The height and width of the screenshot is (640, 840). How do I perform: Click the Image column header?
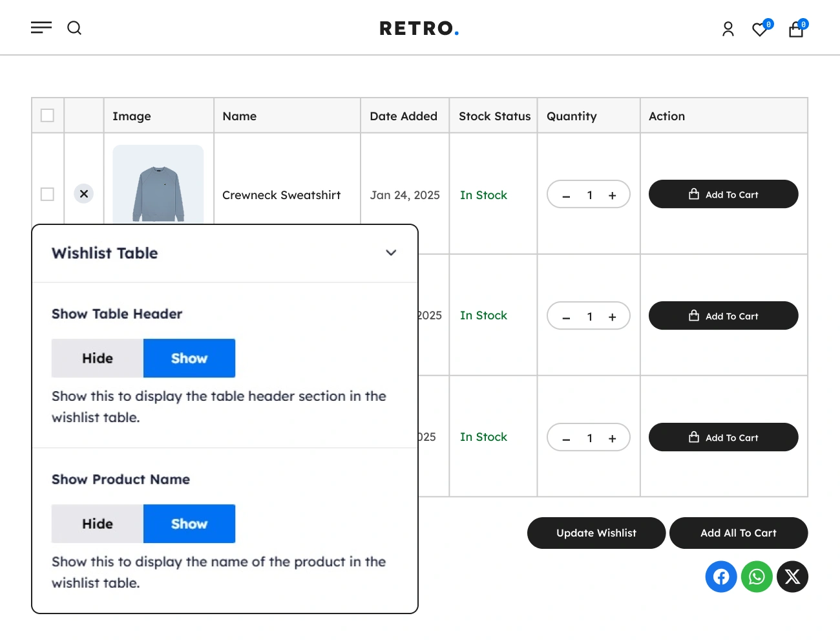132,116
